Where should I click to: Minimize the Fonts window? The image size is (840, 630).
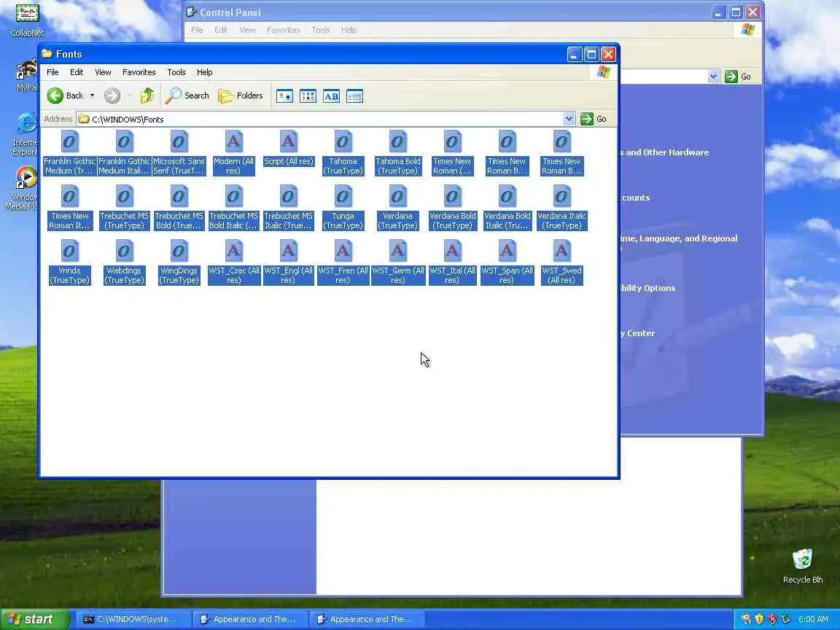click(575, 54)
